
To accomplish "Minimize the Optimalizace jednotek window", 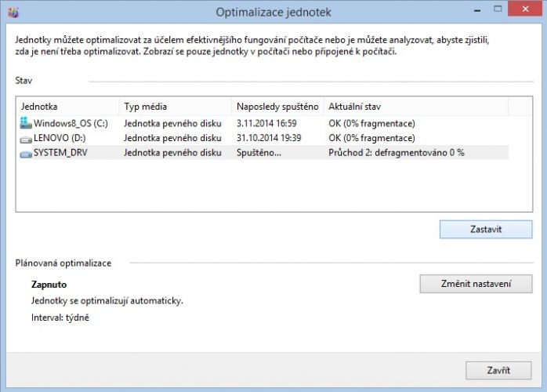I will pos(477,10).
